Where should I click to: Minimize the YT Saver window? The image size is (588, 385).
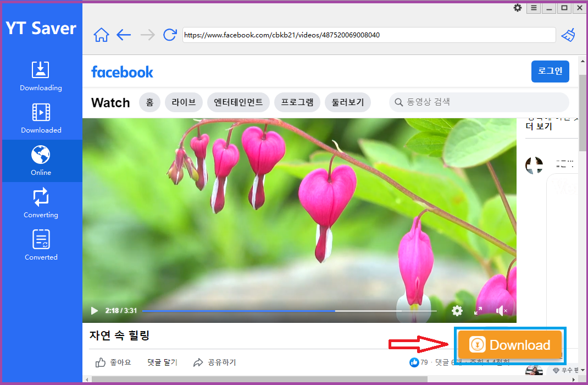pyautogui.click(x=549, y=8)
